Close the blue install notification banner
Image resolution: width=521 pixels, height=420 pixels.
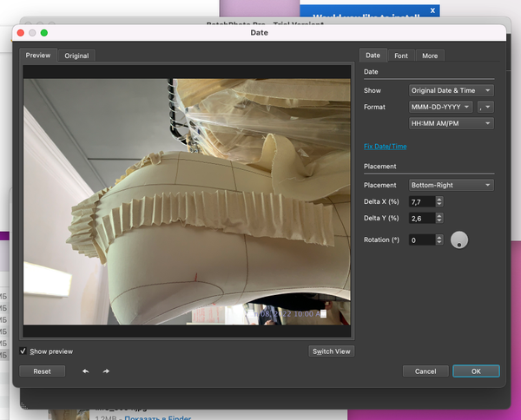432,10
